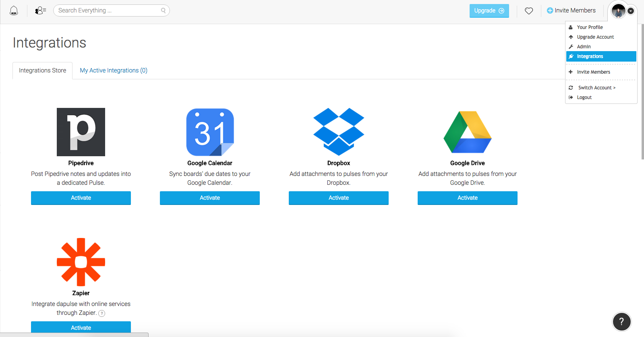Choose Upgrade Account from menu
Image resolution: width=644 pixels, height=337 pixels.
point(601,37)
